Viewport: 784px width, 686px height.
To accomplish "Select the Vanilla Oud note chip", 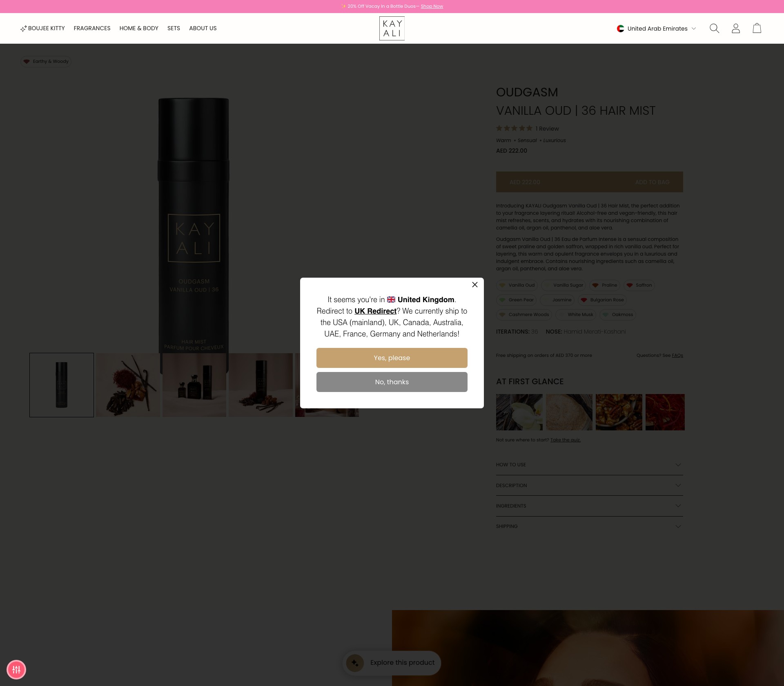I will tap(517, 285).
